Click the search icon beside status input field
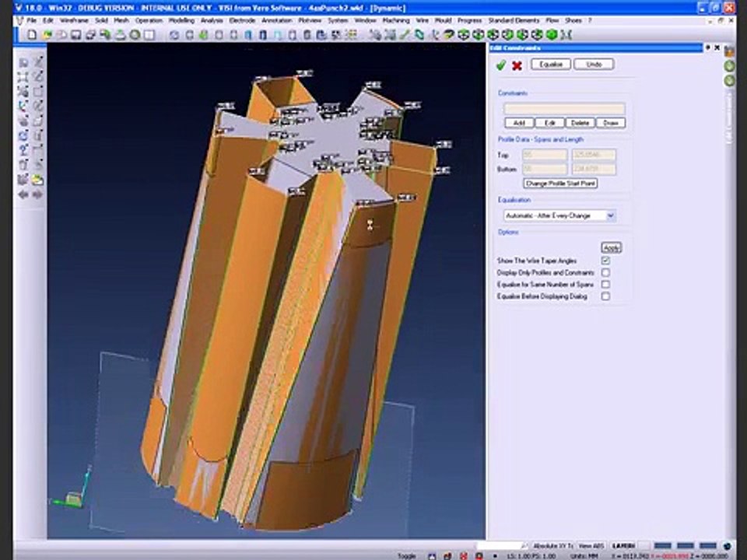Viewport: 747px width, 560px height. coord(524,546)
